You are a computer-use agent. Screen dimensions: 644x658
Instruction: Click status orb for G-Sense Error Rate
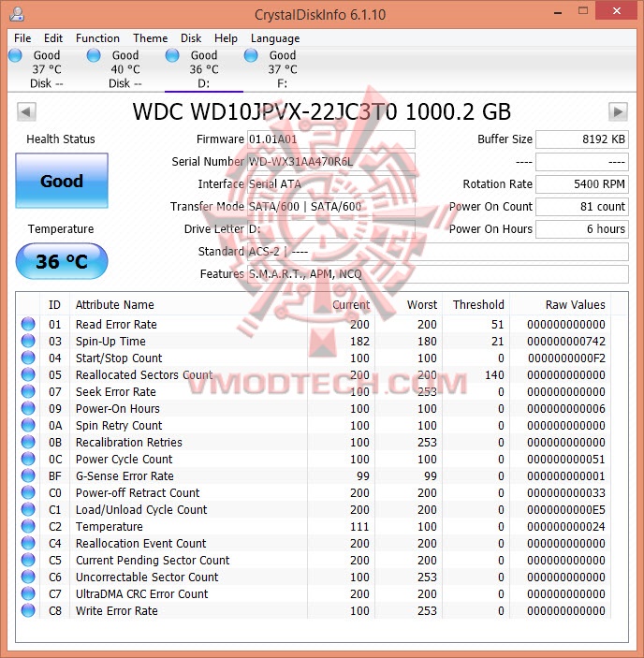coord(28,475)
